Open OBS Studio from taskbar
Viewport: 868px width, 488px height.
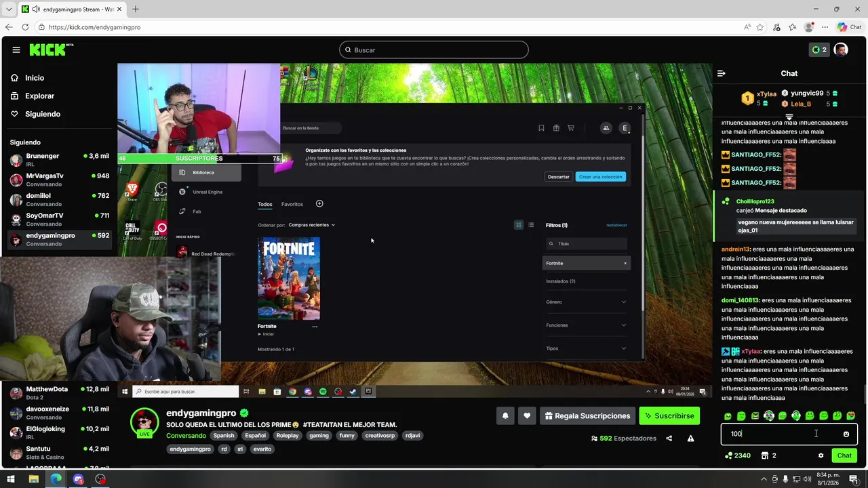100,479
